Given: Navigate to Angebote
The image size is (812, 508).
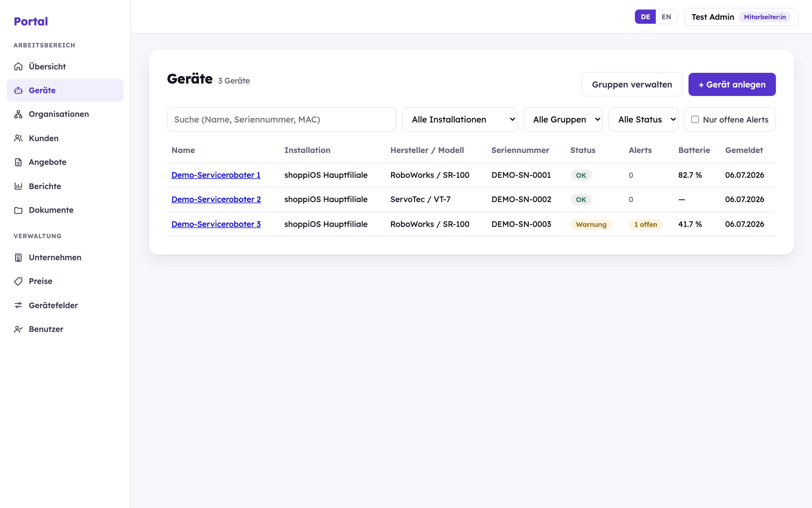Looking at the screenshot, I should point(65,162).
